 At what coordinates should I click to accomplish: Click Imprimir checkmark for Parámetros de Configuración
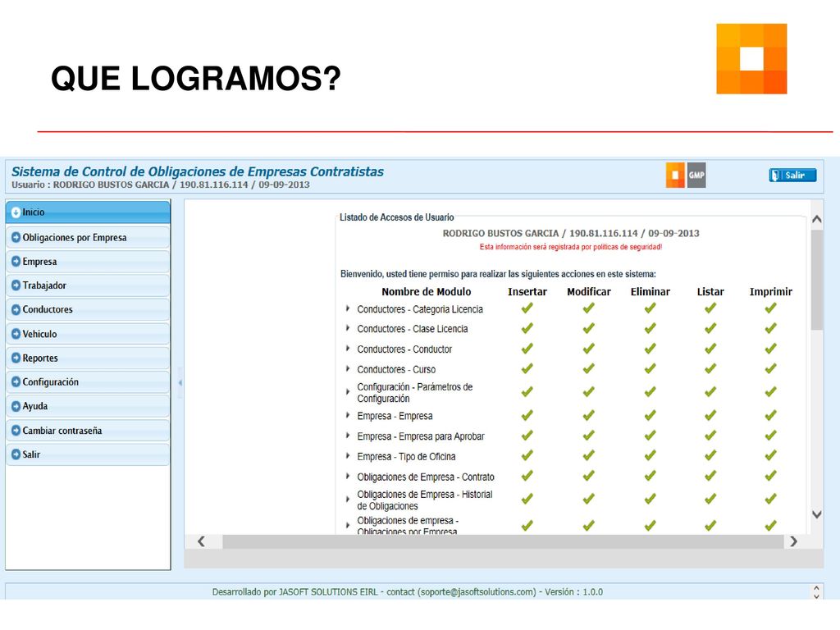pos(770,392)
